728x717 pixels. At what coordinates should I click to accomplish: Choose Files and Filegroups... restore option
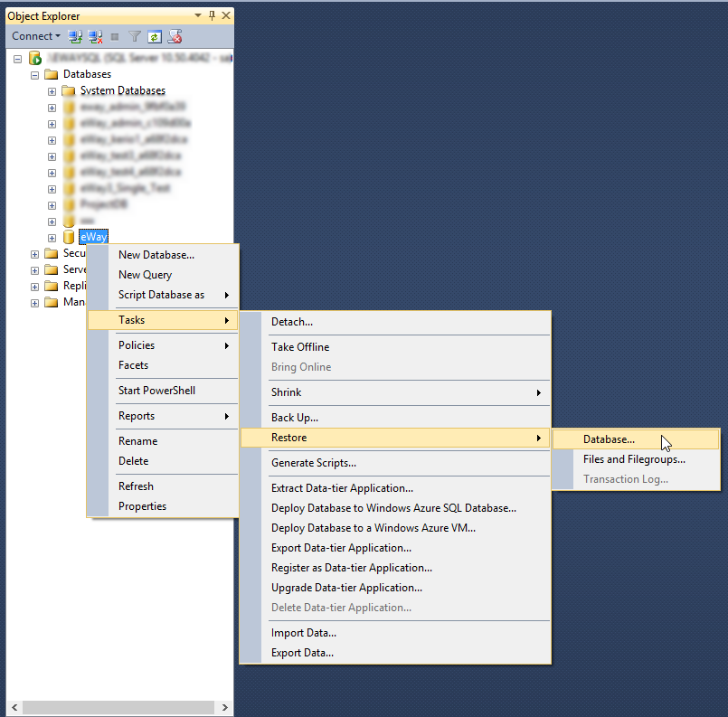pos(636,459)
